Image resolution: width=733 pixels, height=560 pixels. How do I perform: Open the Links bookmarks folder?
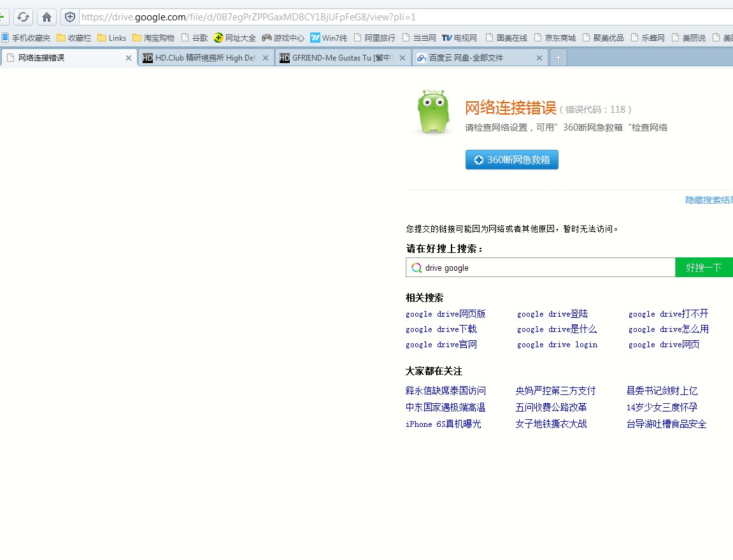tap(111, 38)
